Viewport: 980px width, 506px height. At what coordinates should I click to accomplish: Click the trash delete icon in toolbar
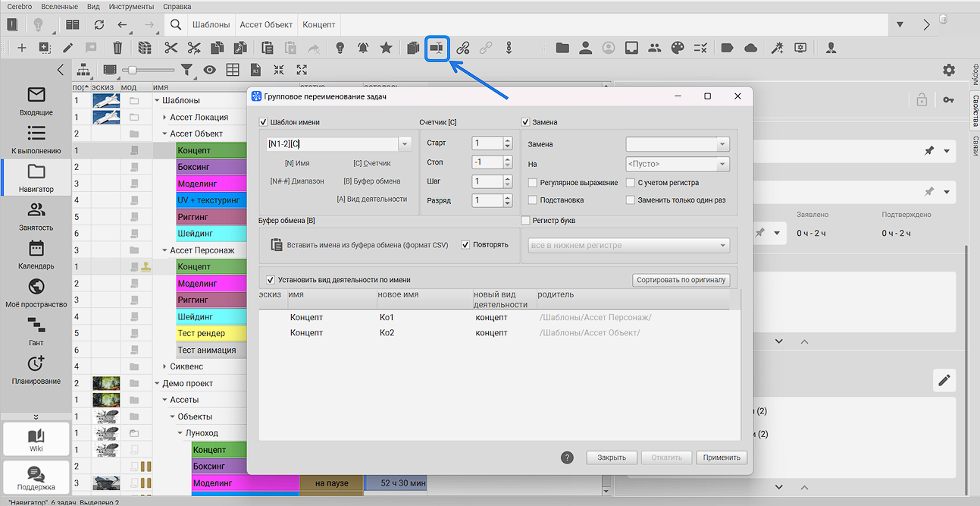point(117,48)
